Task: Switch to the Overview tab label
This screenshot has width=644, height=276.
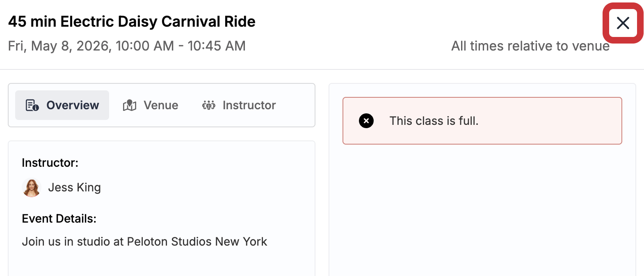Action: click(x=73, y=105)
